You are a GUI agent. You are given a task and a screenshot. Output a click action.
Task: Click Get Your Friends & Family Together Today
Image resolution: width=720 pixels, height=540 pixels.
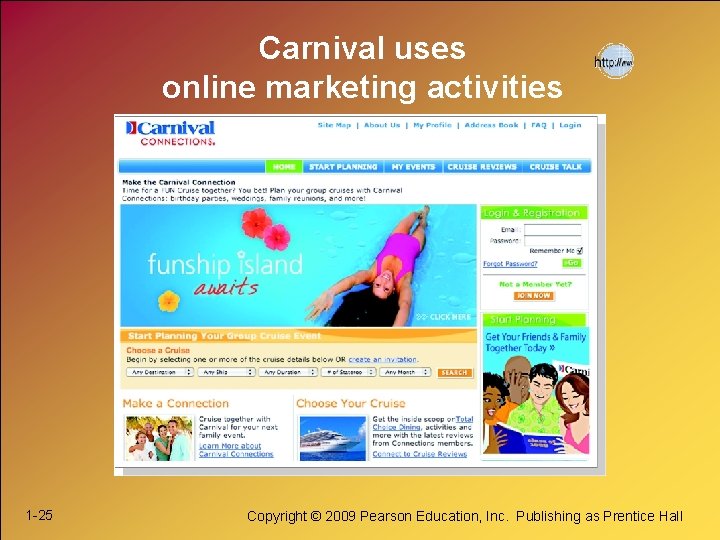[535, 343]
